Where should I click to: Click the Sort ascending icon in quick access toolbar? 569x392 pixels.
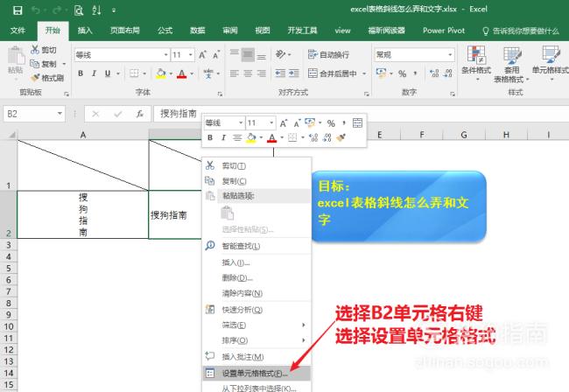pyautogui.click(x=96, y=10)
